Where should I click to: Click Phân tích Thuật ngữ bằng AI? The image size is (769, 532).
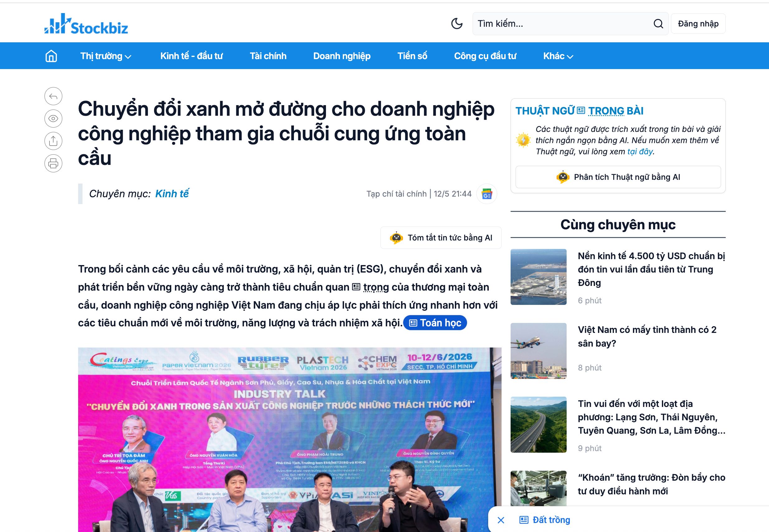(618, 177)
